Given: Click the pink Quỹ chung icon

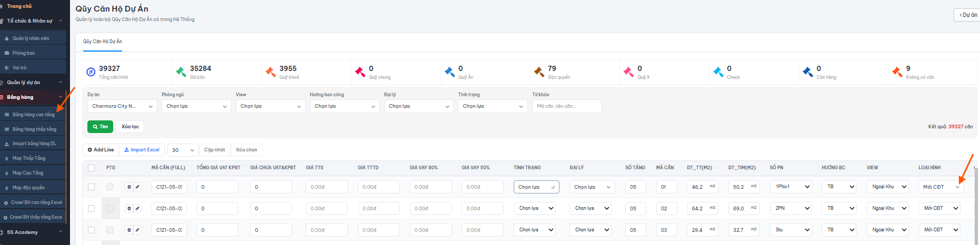Looking at the screenshot, I should 360,72.
